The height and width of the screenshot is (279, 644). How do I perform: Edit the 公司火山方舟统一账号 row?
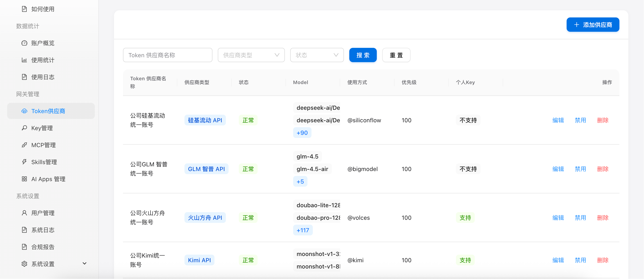558,218
